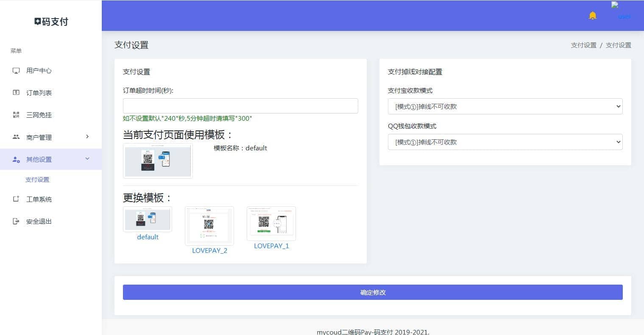The image size is (644, 335).
Task: Open 支付设置 submenu item in sidebar
Action: (37, 180)
